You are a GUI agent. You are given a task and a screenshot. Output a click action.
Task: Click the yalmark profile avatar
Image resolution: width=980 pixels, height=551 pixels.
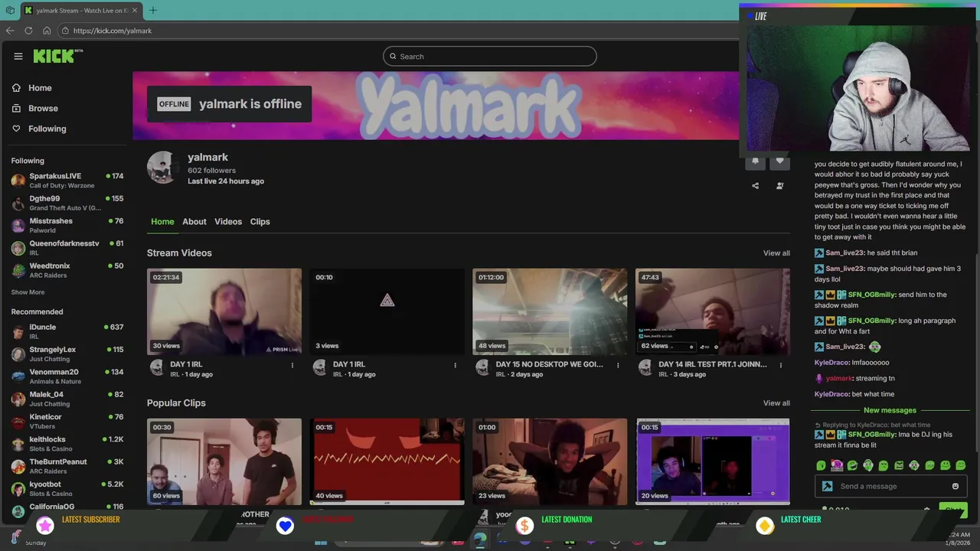(162, 168)
